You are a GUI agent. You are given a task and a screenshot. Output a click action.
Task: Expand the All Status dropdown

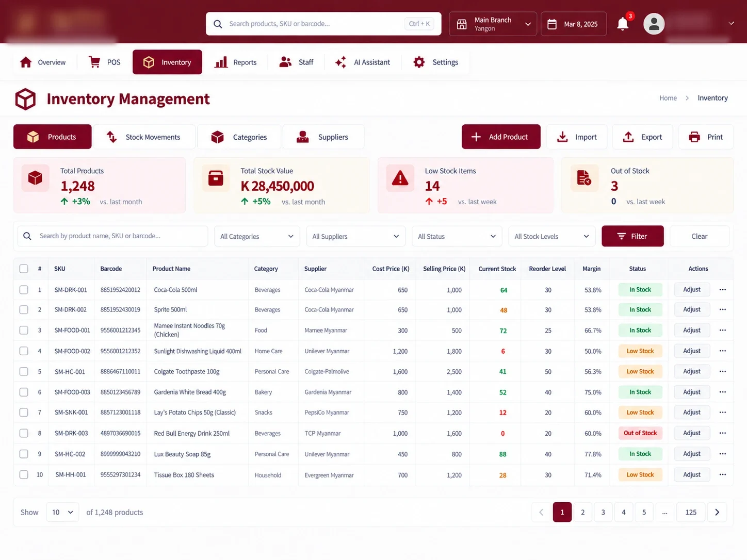pos(457,236)
